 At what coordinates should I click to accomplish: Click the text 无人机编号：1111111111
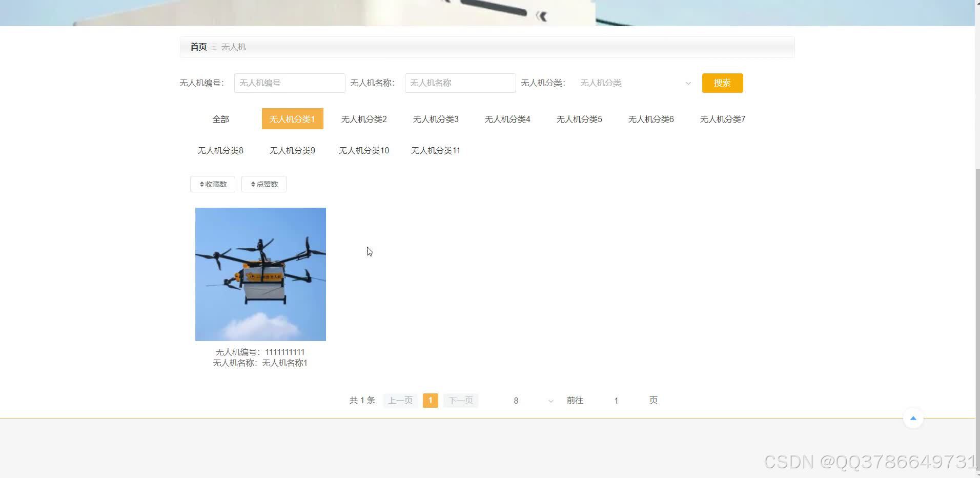point(260,352)
